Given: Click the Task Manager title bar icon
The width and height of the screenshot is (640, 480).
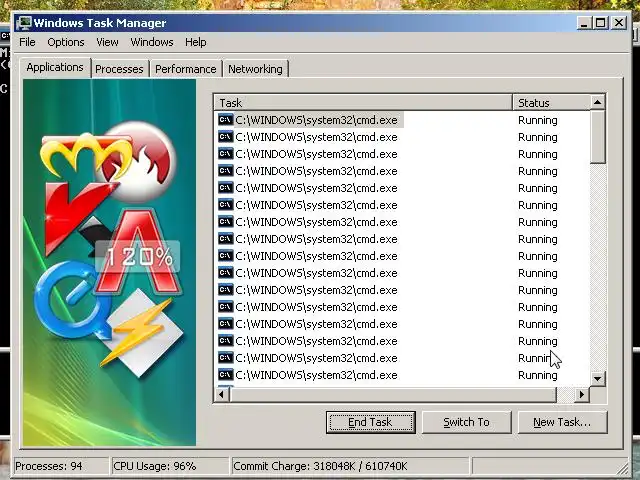Looking at the screenshot, I should (24, 23).
